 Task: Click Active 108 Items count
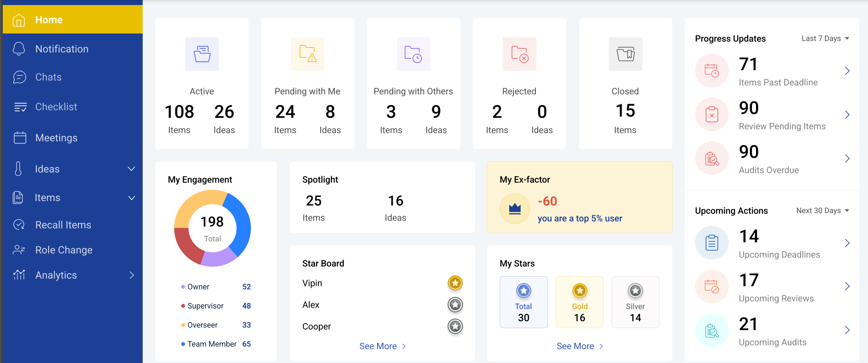[179, 112]
